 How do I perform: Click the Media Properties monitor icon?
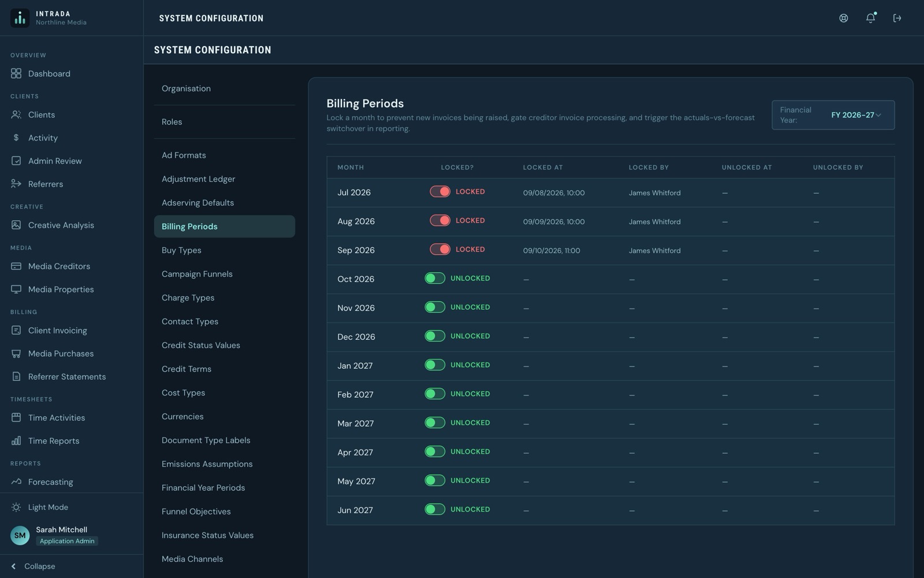click(16, 289)
